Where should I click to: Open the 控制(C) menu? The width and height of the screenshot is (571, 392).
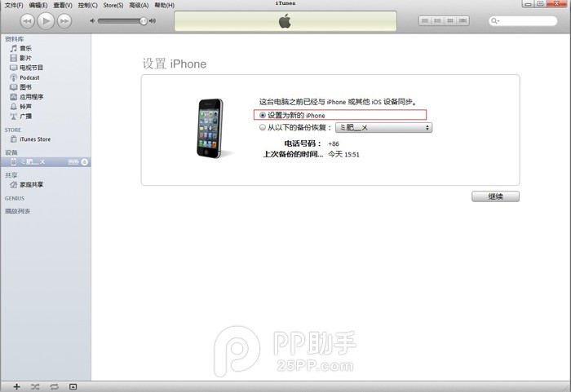pos(88,5)
